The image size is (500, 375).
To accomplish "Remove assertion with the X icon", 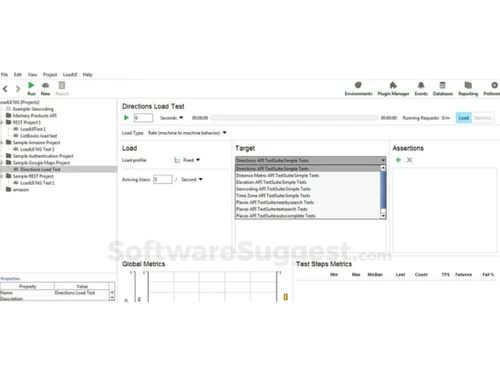I will pyautogui.click(x=409, y=160).
